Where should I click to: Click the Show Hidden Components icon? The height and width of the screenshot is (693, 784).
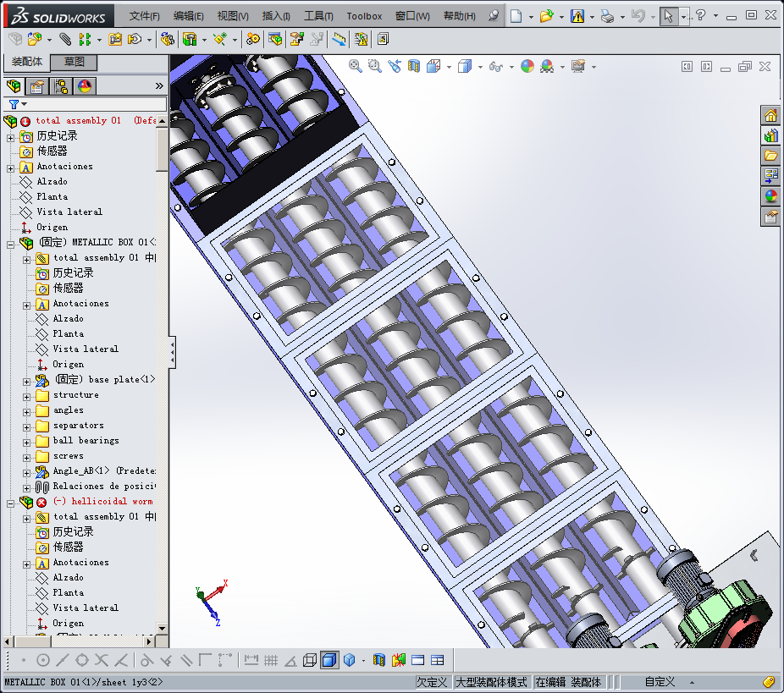(167, 39)
